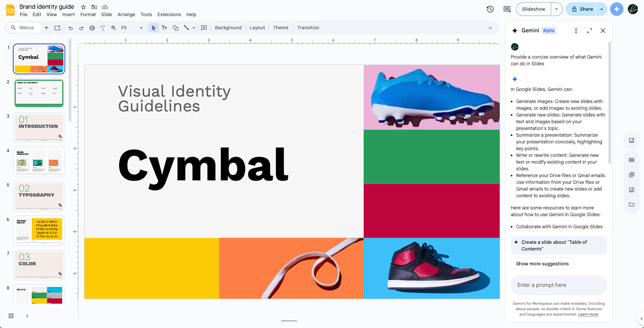Open the View menu
Viewport: 644px width, 328px height.
click(52, 15)
